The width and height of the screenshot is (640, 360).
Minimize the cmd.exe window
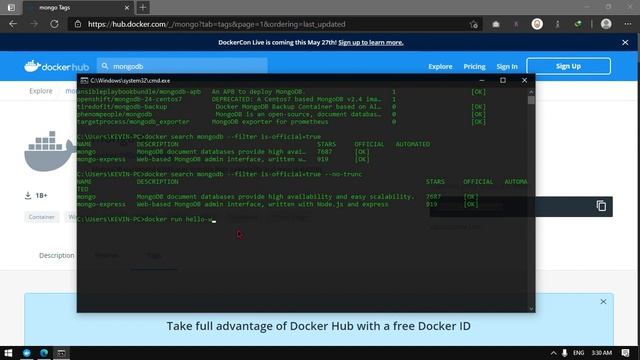[482, 80]
